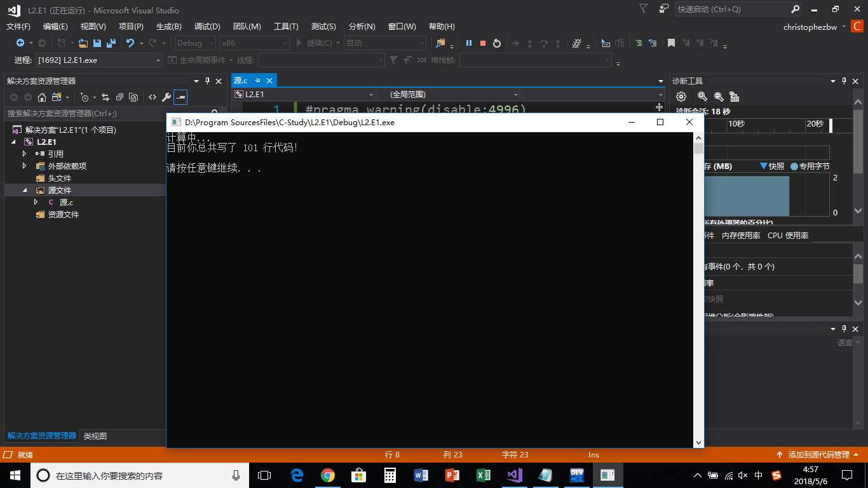Expand the 源.c file node

point(36,202)
